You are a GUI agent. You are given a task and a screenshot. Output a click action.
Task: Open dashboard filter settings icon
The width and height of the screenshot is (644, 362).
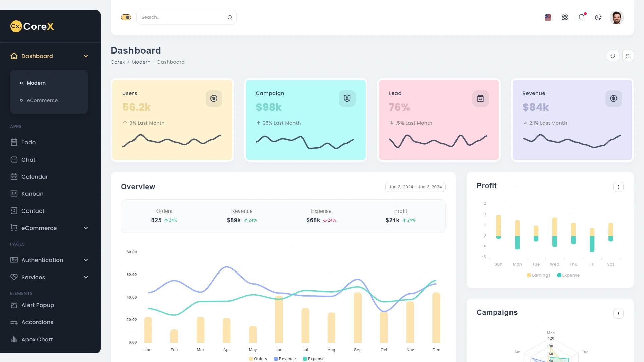coord(628,55)
